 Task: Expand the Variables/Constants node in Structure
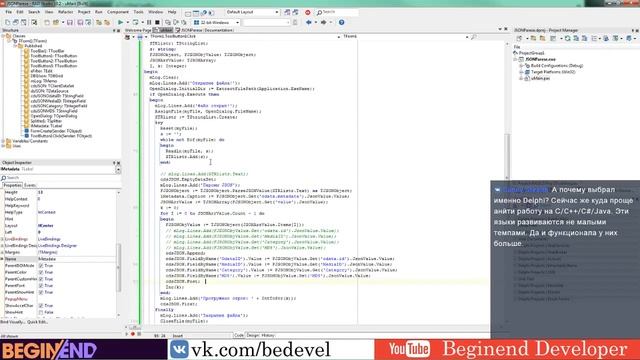click(x=3, y=141)
